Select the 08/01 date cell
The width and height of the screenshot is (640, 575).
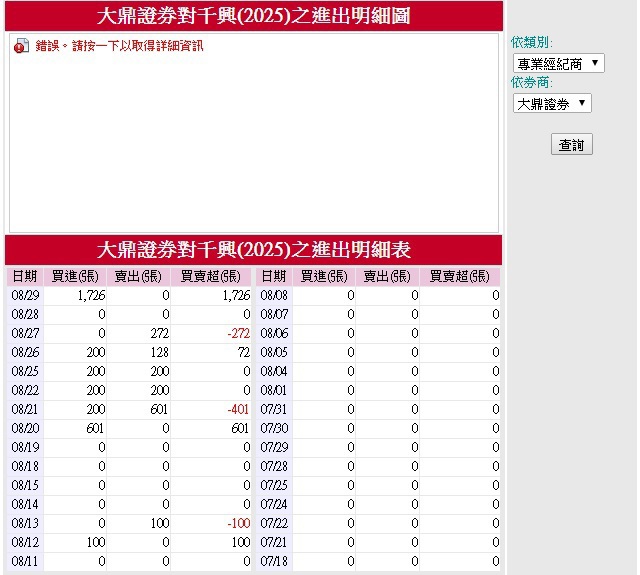(274, 390)
